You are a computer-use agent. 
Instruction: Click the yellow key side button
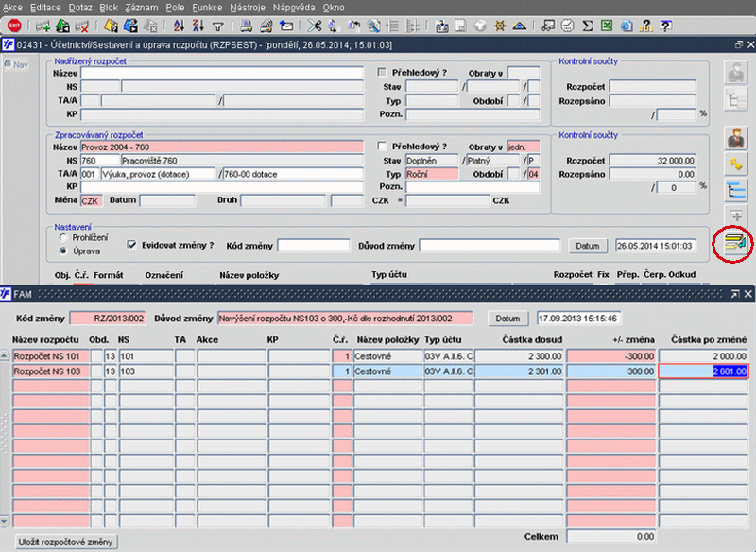[x=736, y=164]
